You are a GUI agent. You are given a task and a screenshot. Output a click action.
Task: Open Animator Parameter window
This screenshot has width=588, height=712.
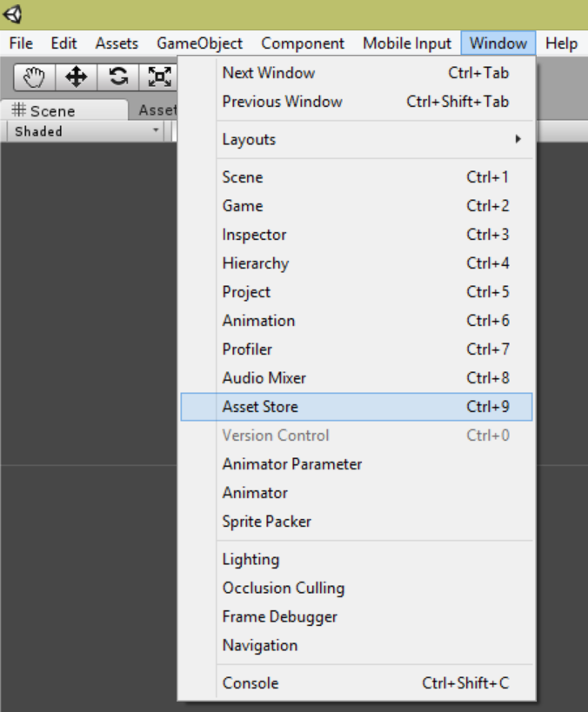tap(357, 464)
